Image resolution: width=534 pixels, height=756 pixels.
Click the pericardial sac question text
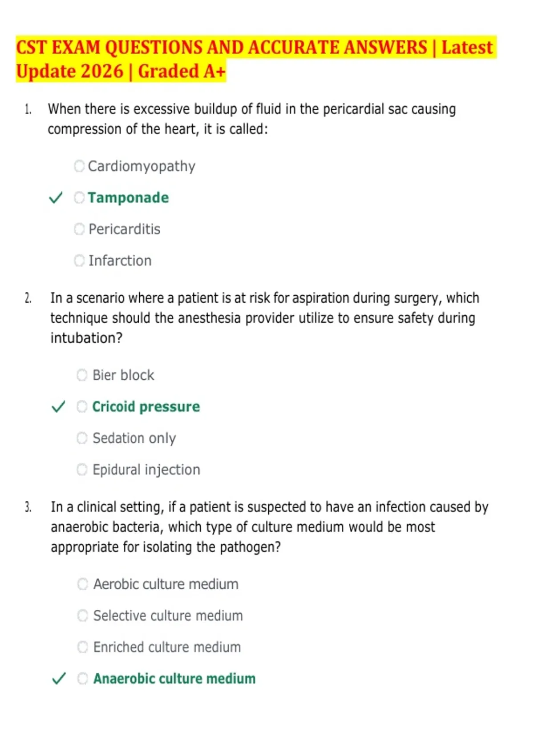pos(252,119)
